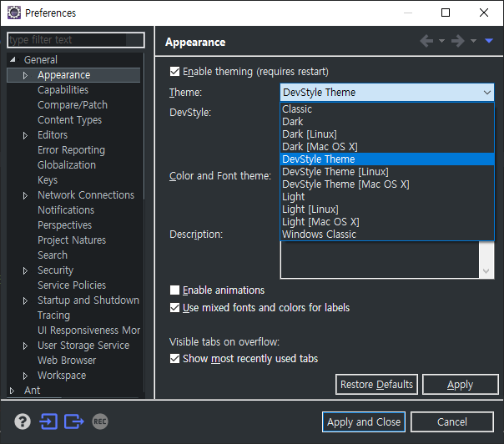Toggle Enable animations checkbox
The width and height of the screenshot is (504, 444).
(x=174, y=290)
